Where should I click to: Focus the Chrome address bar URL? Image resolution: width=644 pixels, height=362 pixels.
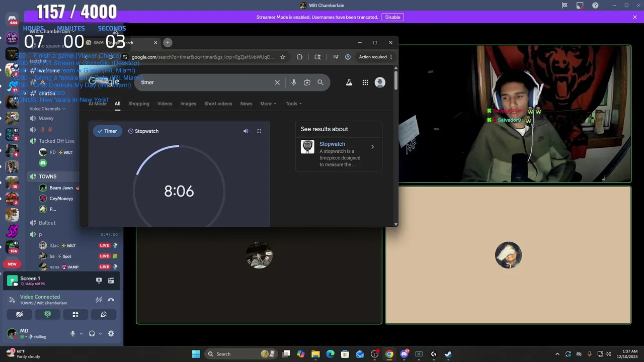click(203, 57)
